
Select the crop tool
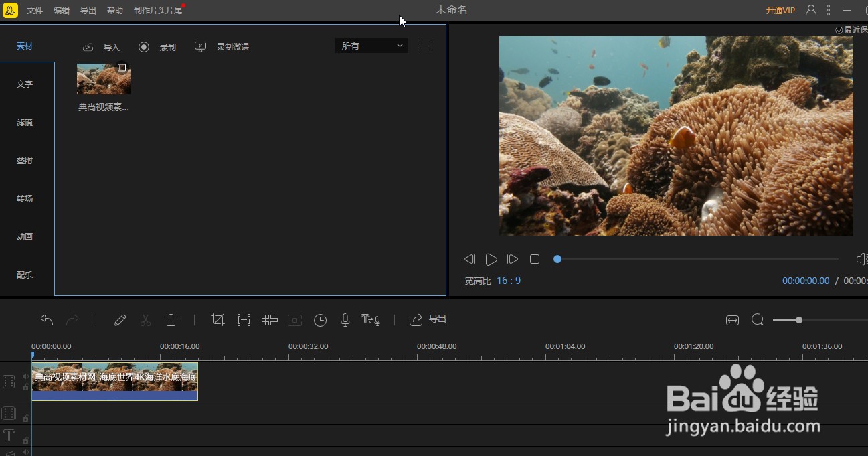pyautogui.click(x=218, y=320)
